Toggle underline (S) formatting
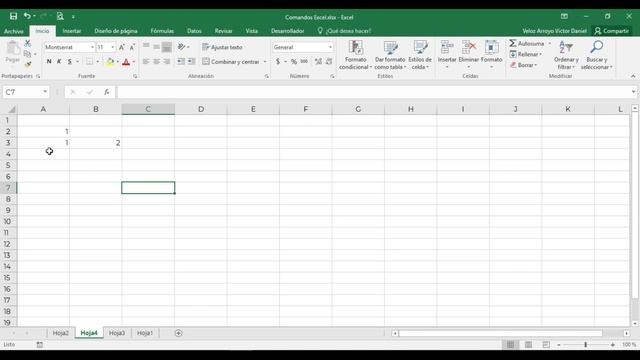Screen dimensions: 640x360 pyautogui.click(x=70, y=62)
